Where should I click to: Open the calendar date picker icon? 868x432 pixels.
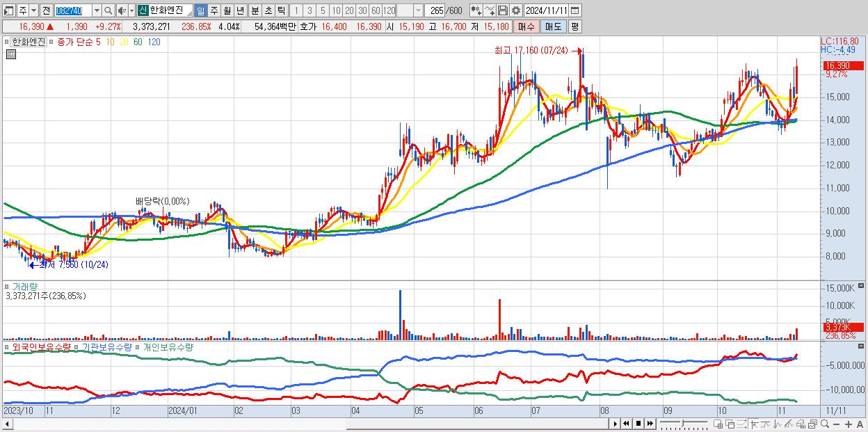[576, 10]
